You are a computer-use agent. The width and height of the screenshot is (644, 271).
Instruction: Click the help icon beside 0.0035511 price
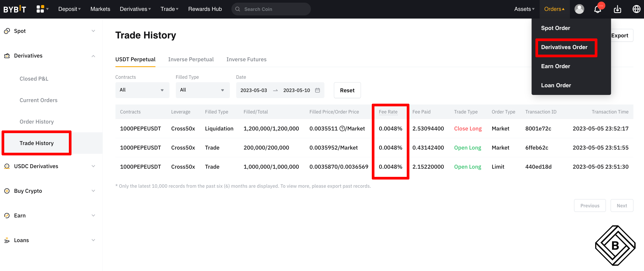pos(342,129)
